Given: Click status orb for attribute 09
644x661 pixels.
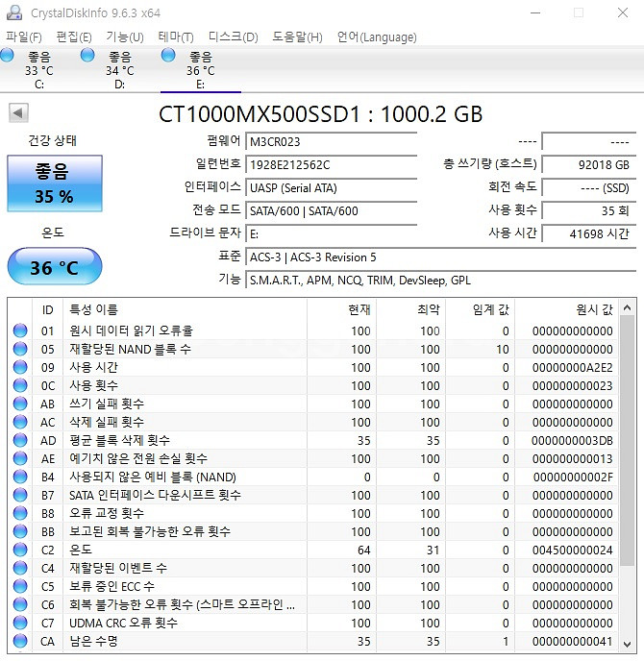Looking at the screenshot, I should [x=20, y=367].
